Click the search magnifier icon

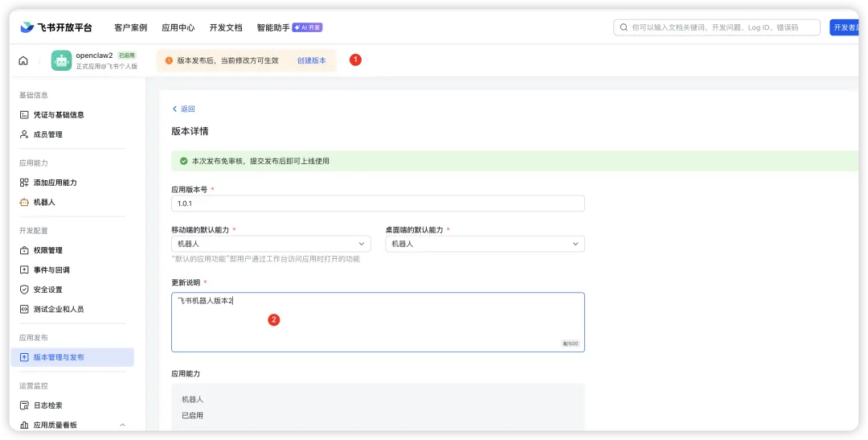coord(624,27)
